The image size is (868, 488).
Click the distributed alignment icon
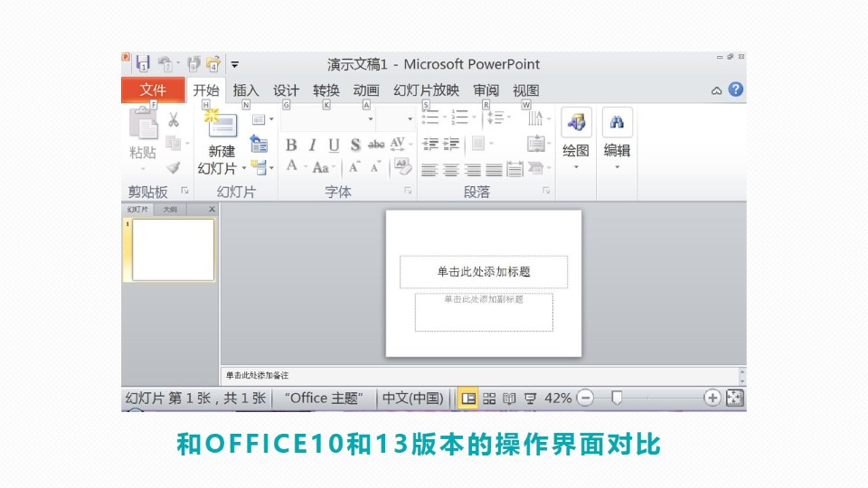[x=514, y=169]
